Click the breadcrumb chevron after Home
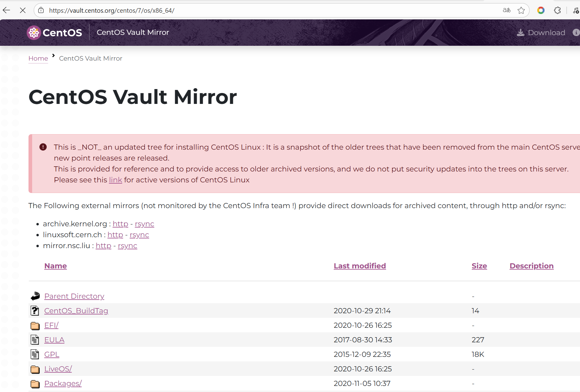Screen dimensions: 580x392 point(53,55)
